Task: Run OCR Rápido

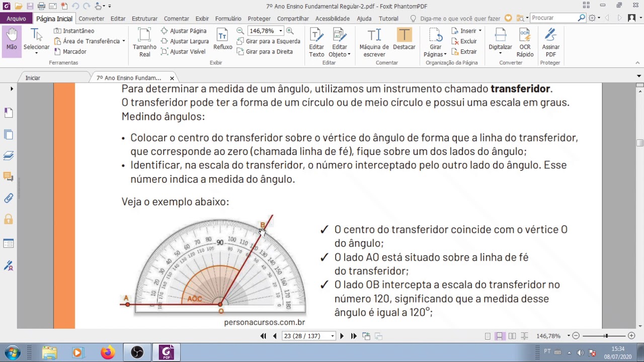Action: coord(525,43)
